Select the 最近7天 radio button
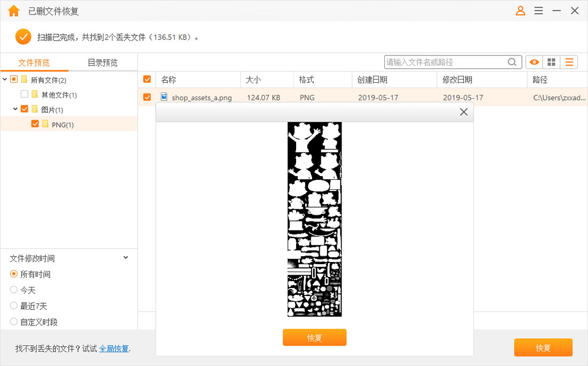Viewport: 588px width, 366px height. 13,306
